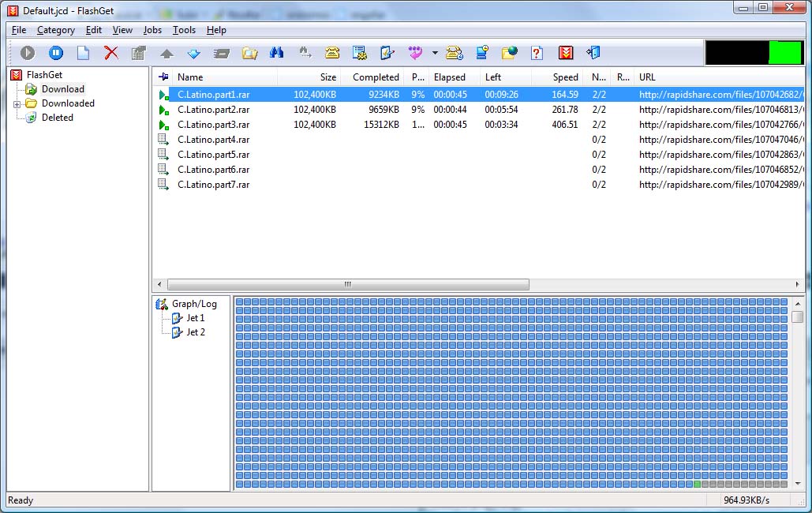812x513 pixels.
Task: Move job down with the blue down arrow
Action: tap(193, 54)
